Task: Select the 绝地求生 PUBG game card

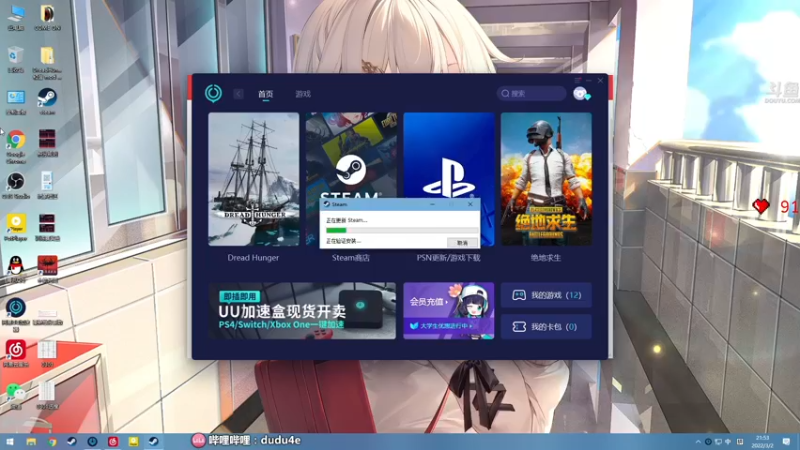Action: click(546, 179)
